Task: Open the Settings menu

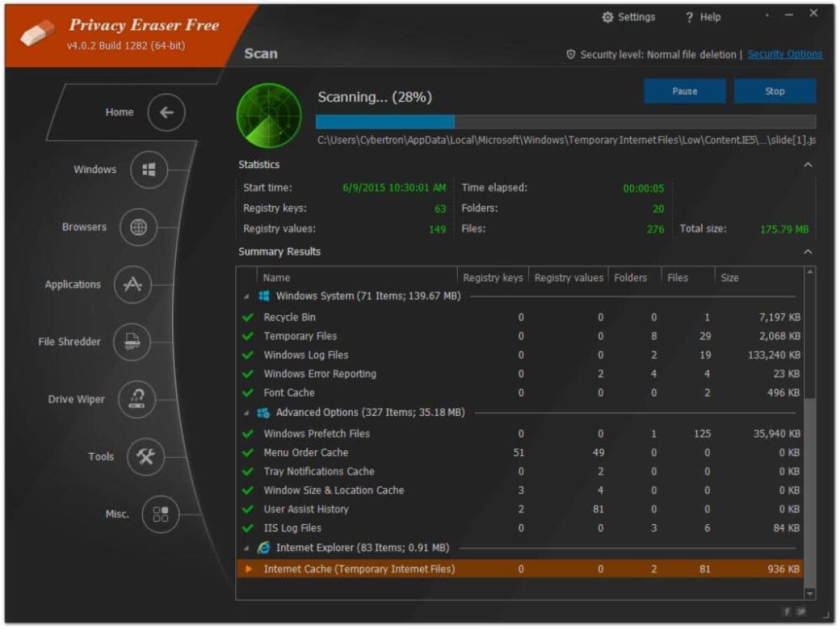Action: click(x=629, y=16)
